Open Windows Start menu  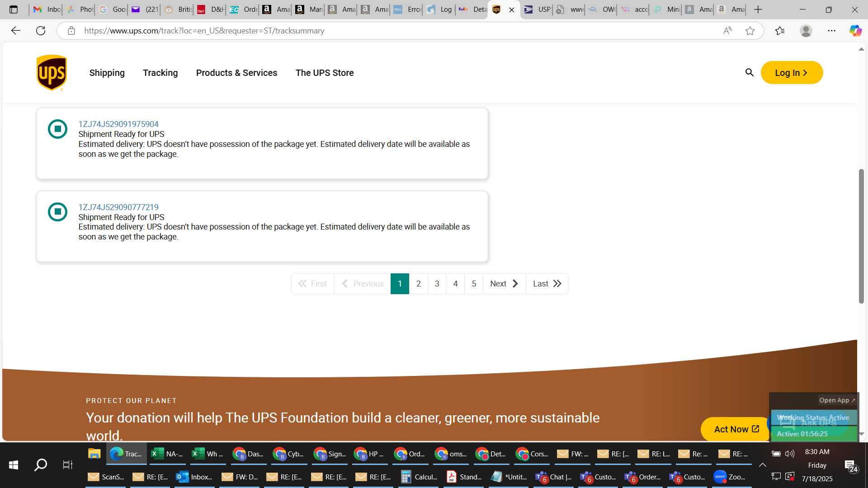14,465
